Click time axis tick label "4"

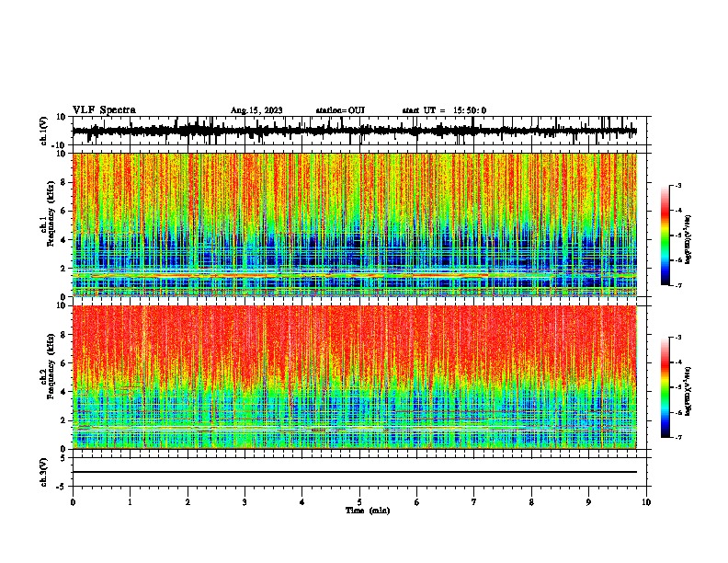(302, 502)
